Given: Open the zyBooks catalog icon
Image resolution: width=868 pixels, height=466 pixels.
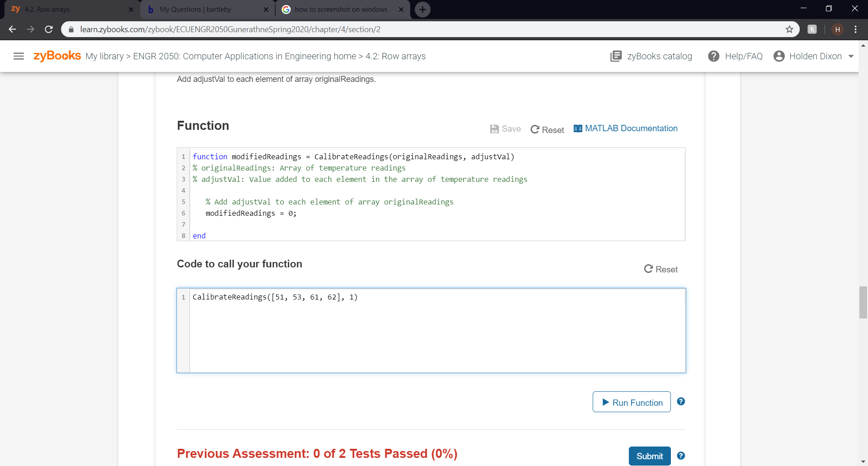Looking at the screenshot, I should tap(616, 56).
